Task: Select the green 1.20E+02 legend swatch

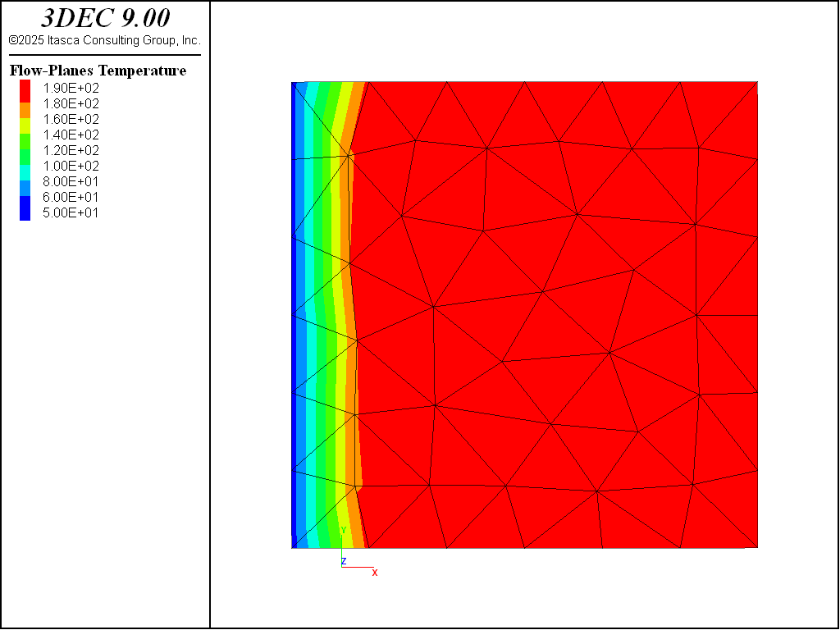Action: tap(25, 157)
